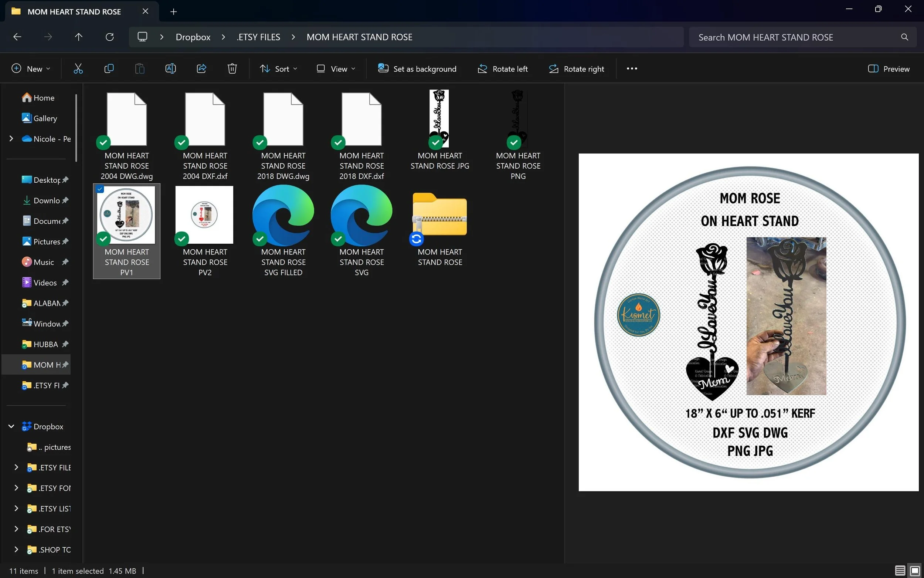This screenshot has height=578, width=924.
Task: Open the View dropdown menu
Action: pos(336,69)
